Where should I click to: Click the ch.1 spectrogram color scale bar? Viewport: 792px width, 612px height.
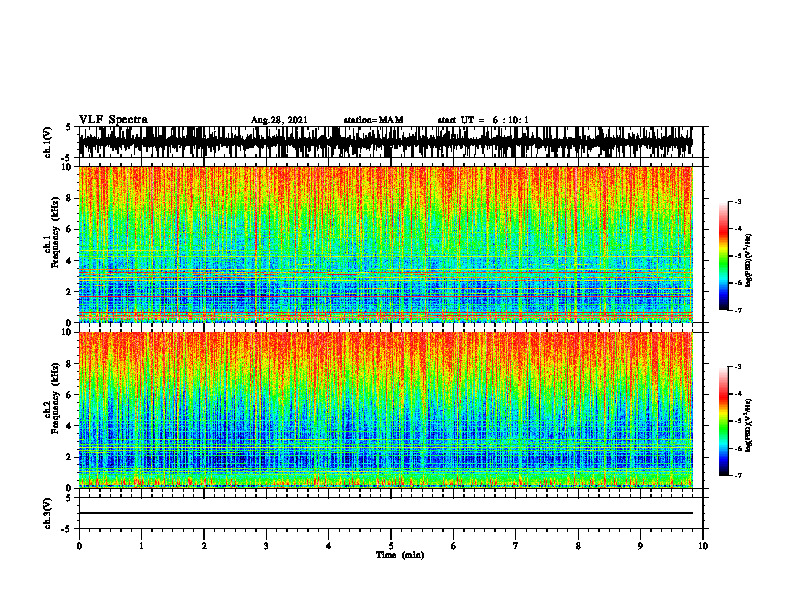point(723,256)
